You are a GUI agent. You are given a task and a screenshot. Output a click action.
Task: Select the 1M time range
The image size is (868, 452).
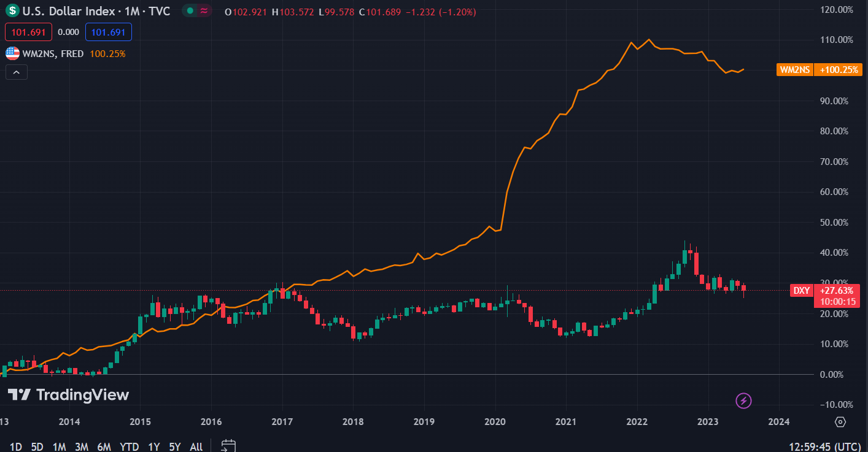59,446
